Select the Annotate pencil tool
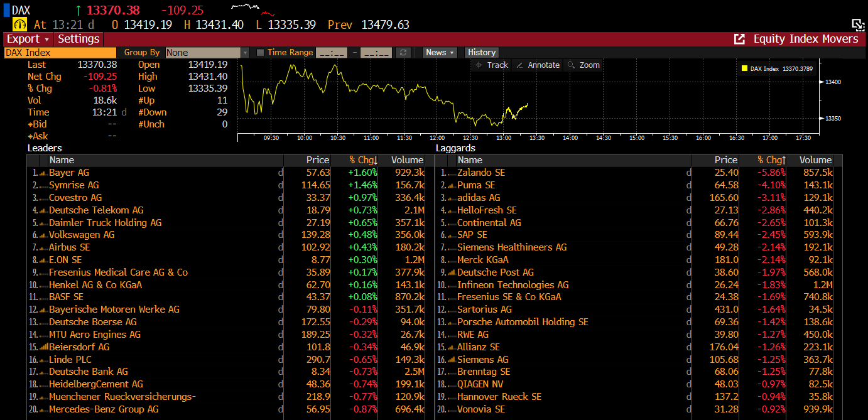This screenshot has width=868, height=420. pyautogui.click(x=537, y=65)
